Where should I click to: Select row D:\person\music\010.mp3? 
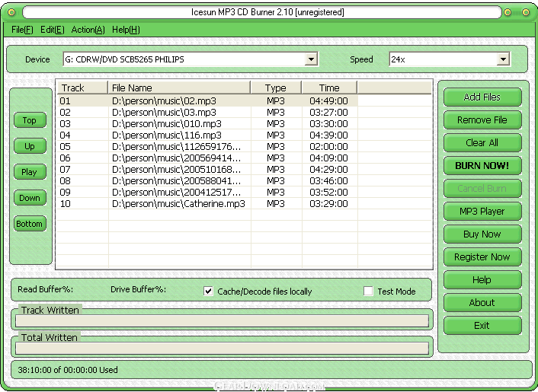(x=207, y=124)
